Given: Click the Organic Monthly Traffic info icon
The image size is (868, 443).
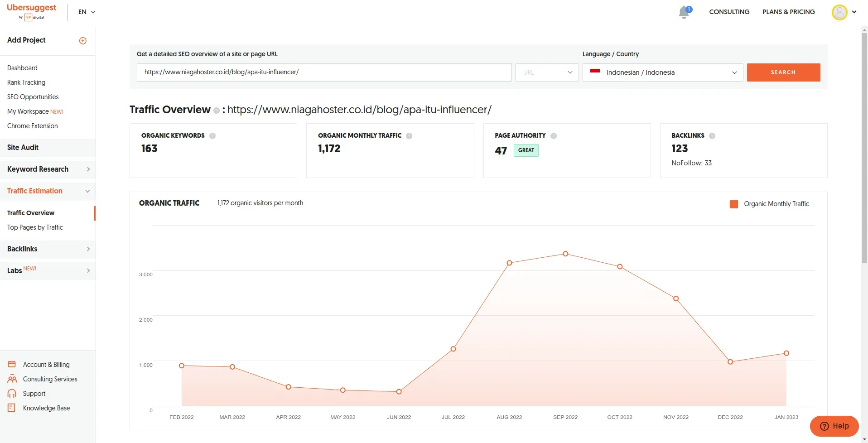Looking at the screenshot, I should click(409, 136).
